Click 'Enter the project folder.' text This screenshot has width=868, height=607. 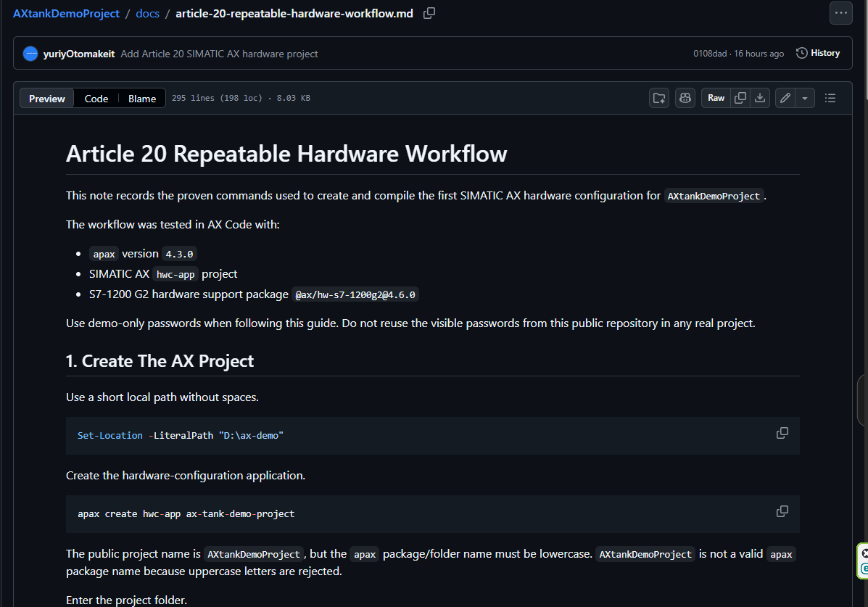126,600
